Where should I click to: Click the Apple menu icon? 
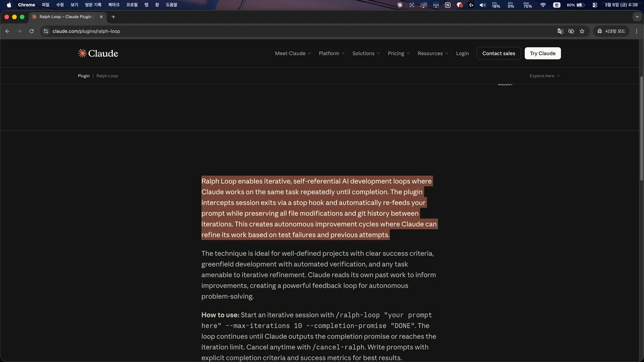pyautogui.click(x=9, y=5)
